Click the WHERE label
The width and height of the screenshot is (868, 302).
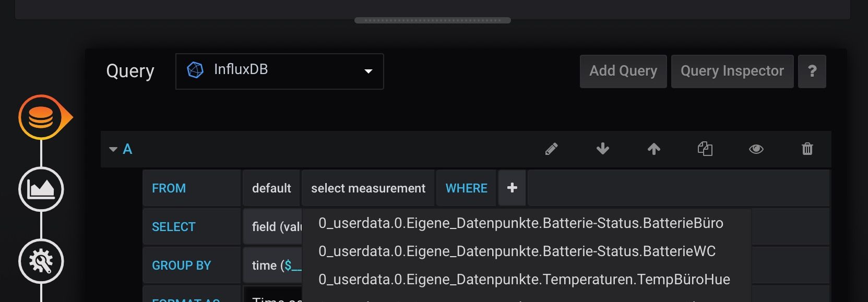pyautogui.click(x=466, y=188)
